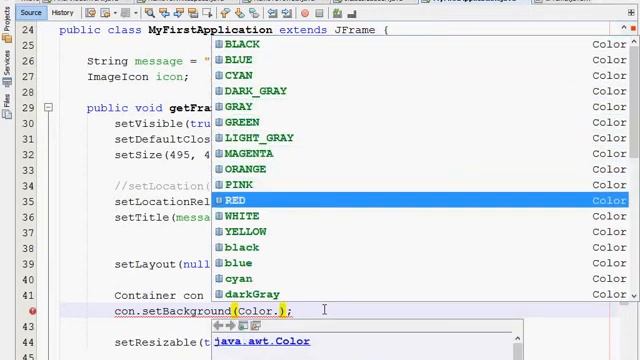Toggle rectangular selection mode icon
This screenshot has height=360, width=640.
(x=207, y=13)
